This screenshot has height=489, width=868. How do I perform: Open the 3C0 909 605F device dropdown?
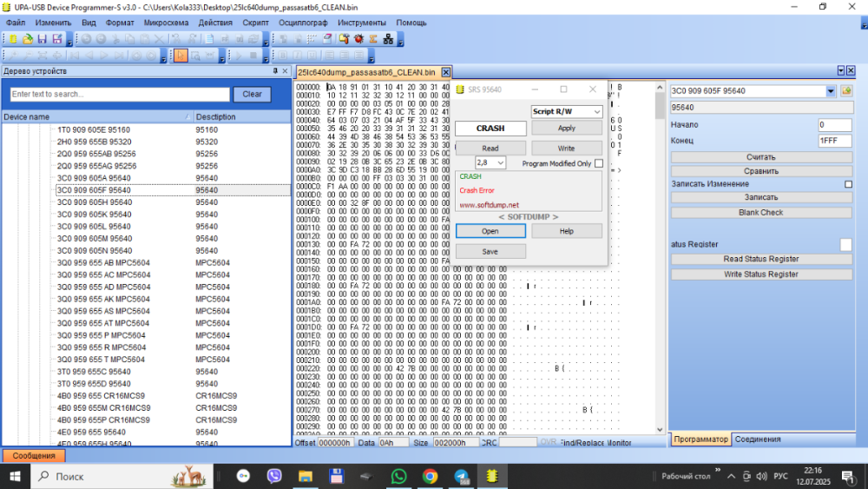click(x=830, y=90)
